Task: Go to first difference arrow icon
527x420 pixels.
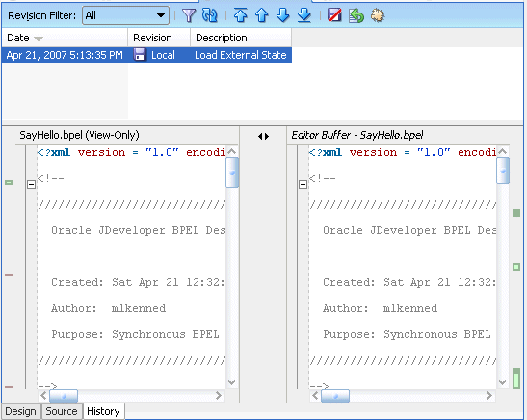Action: pyautogui.click(x=240, y=15)
